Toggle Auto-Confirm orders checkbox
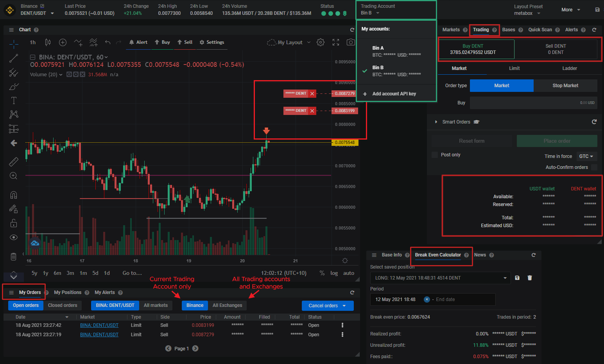Image resolution: width=604 pixels, height=364 pixels. (x=594, y=167)
